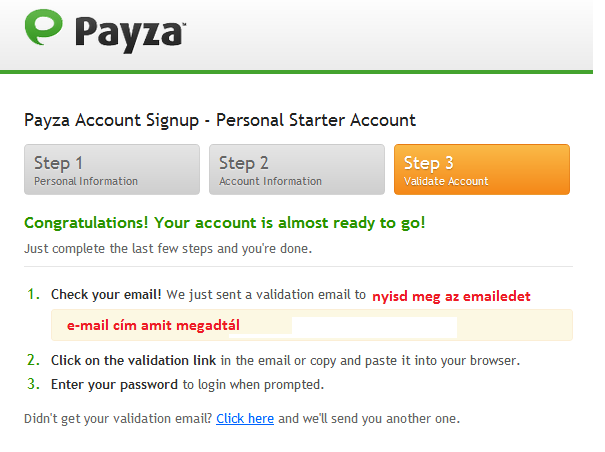The image size is (605, 452).
Task: Open the Step 2 Account Information tab
Action: pos(297,169)
